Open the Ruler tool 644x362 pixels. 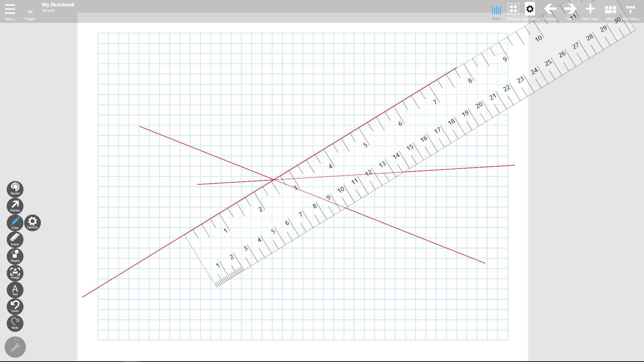coord(496,11)
